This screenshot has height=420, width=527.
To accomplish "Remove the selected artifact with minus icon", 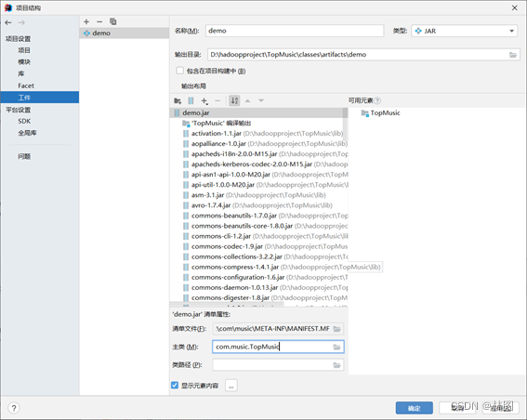I will tap(99, 22).
